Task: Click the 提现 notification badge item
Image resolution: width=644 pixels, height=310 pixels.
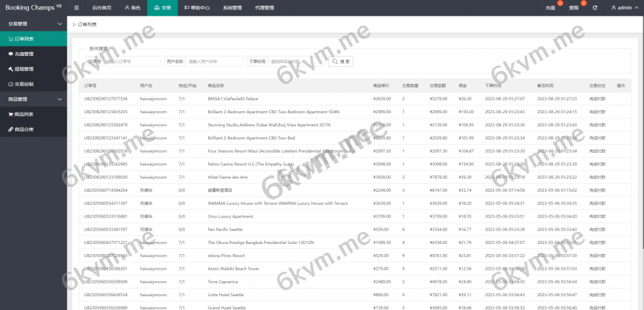Action: (x=574, y=8)
